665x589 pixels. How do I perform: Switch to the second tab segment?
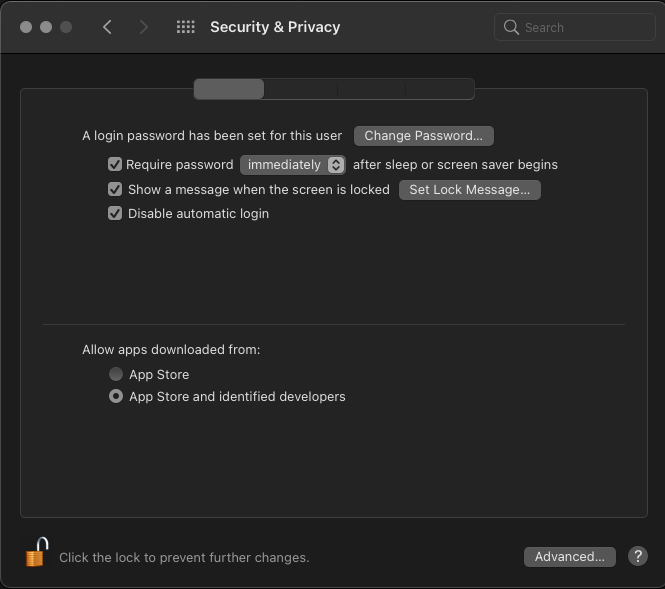[x=300, y=89]
